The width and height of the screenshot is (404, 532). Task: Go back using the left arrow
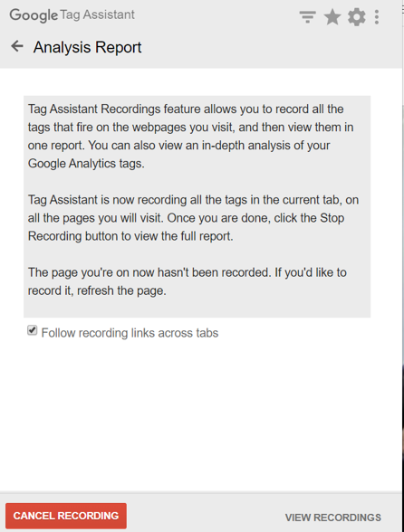17,46
